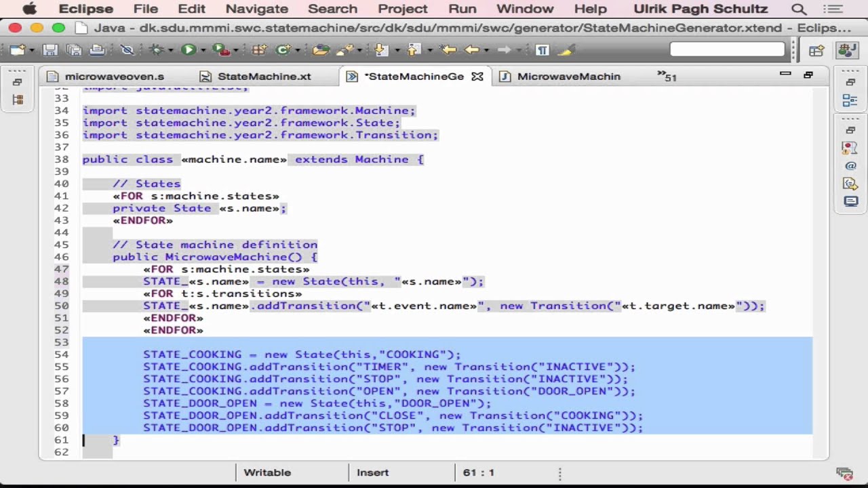This screenshot has height=488, width=868.
Task: Click the New Java Class icon
Action: pyautogui.click(x=283, y=49)
